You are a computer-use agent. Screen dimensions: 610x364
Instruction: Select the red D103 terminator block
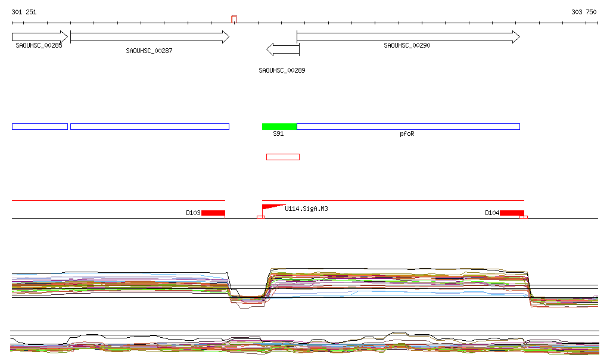click(x=213, y=213)
